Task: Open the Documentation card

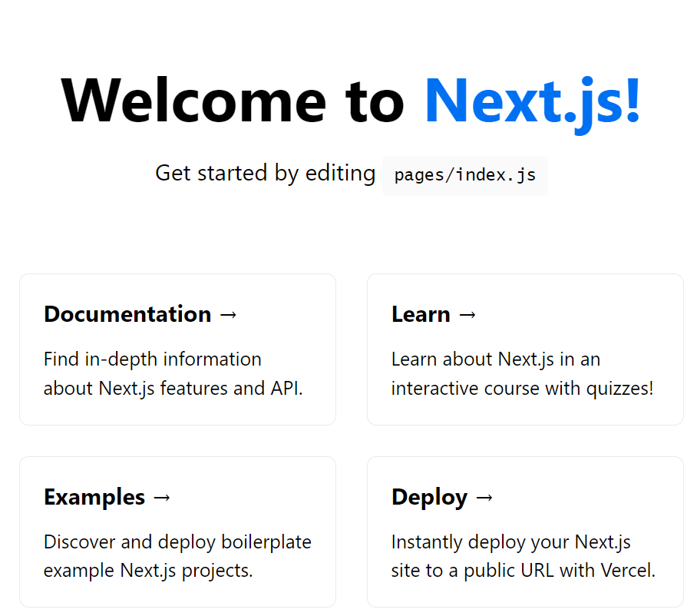Action: (177, 349)
